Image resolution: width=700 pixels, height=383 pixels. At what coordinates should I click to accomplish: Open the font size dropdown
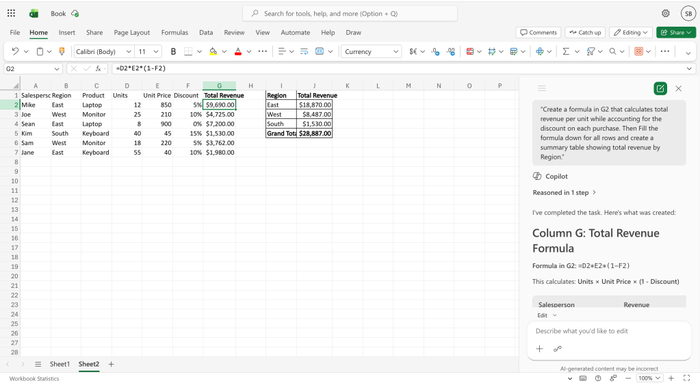(156, 52)
